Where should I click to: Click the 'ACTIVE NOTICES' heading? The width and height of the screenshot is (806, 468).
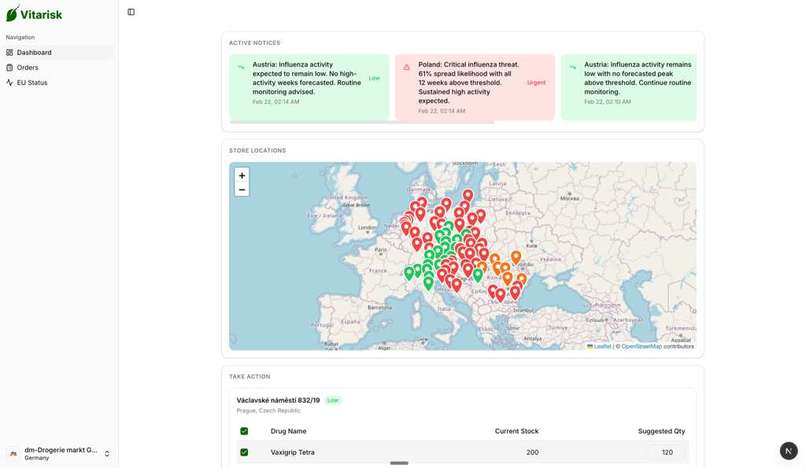[x=254, y=43]
